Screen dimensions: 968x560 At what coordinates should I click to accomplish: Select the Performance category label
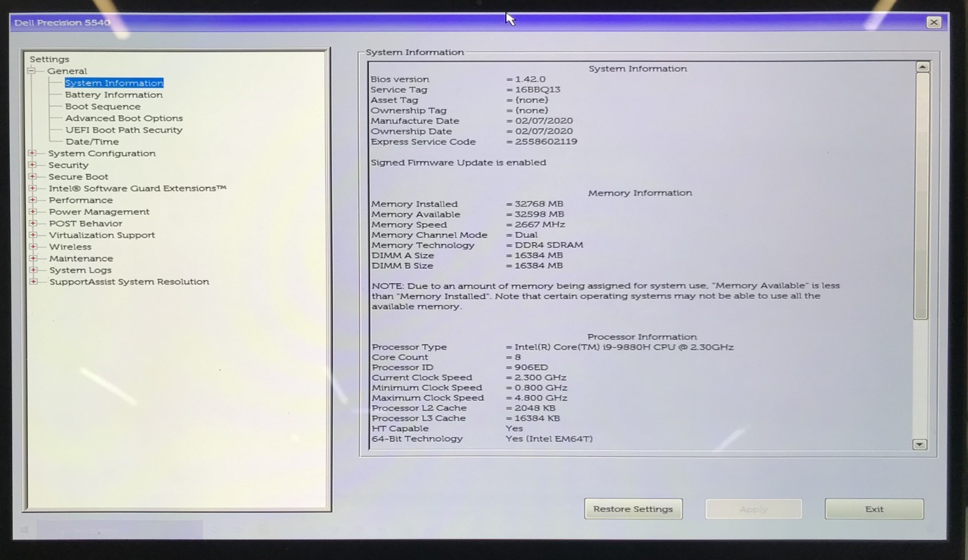pyautogui.click(x=80, y=200)
